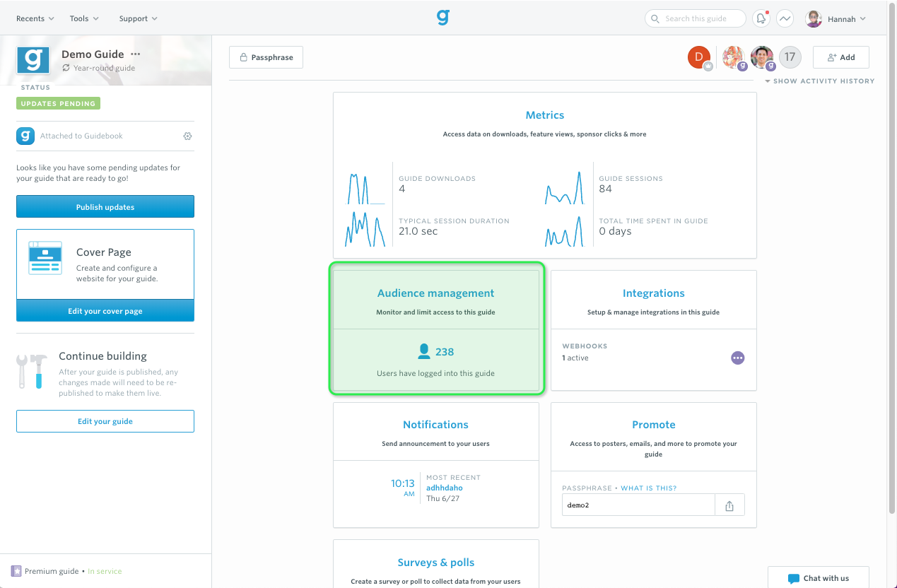Click the Guidebook logo at top center
897x588 pixels.
coord(443,18)
